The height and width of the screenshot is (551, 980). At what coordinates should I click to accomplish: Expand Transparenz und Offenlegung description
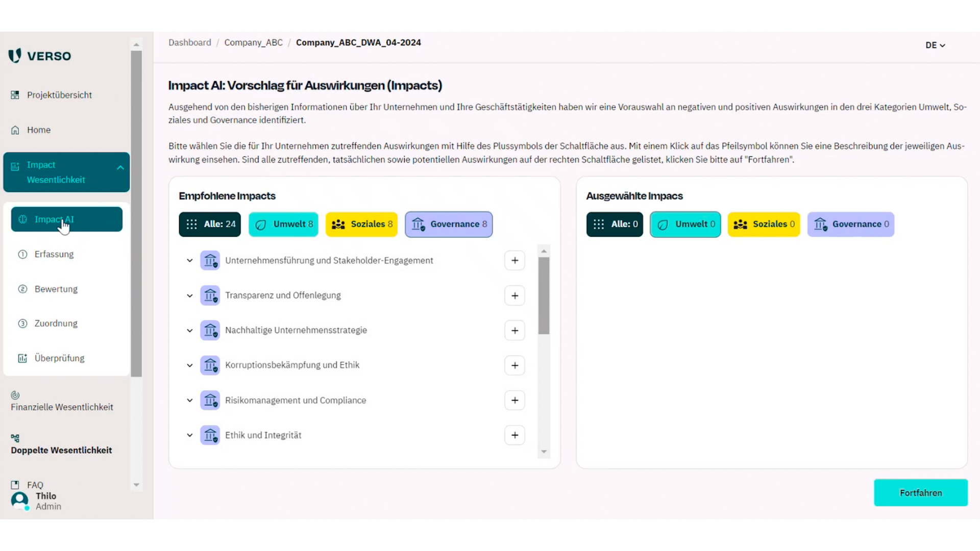coord(190,296)
